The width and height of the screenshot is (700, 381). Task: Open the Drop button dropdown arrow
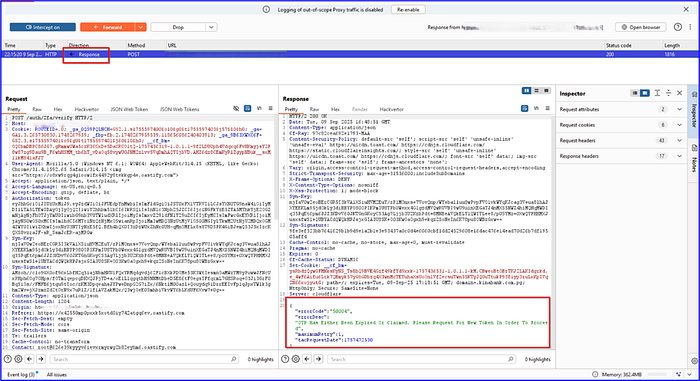[211, 27]
